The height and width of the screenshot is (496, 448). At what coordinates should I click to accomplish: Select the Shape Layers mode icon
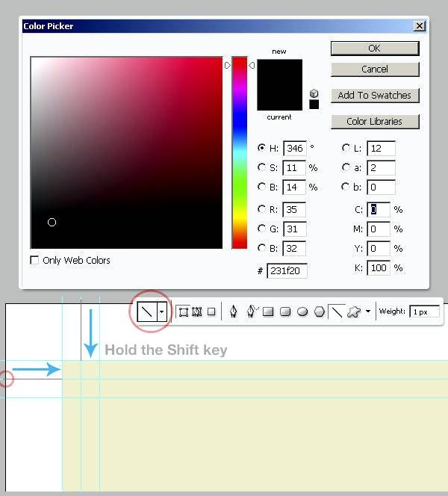tap(184, 312)
